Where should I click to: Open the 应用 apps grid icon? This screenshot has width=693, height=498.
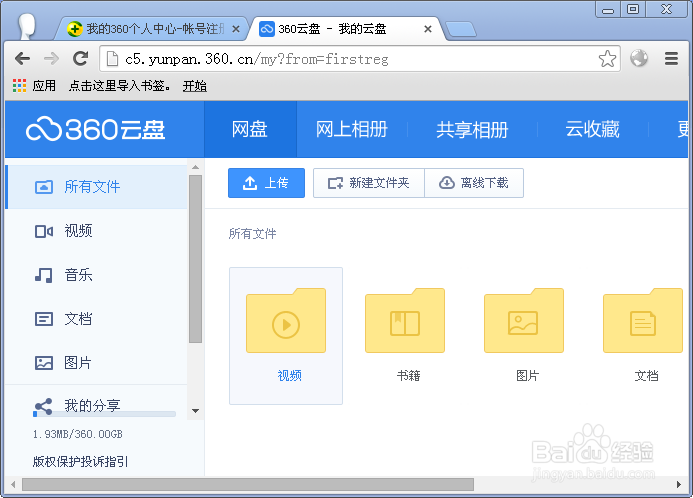coord(19,85)
